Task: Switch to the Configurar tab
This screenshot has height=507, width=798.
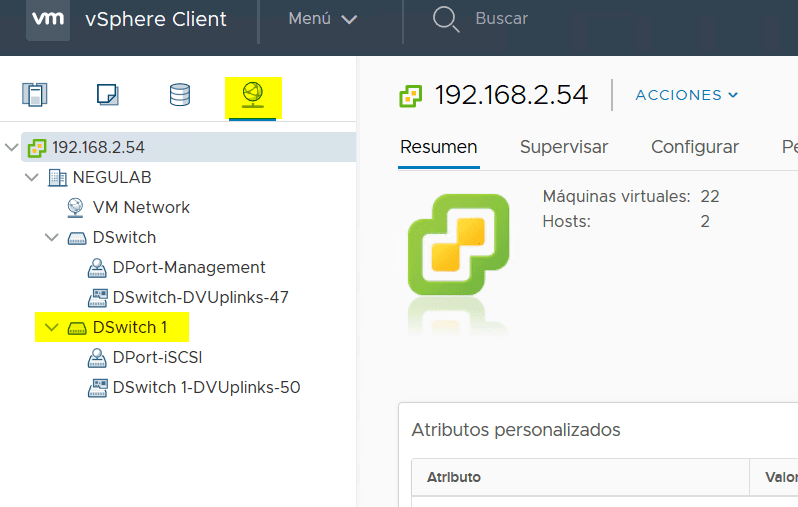Action: 695,147
